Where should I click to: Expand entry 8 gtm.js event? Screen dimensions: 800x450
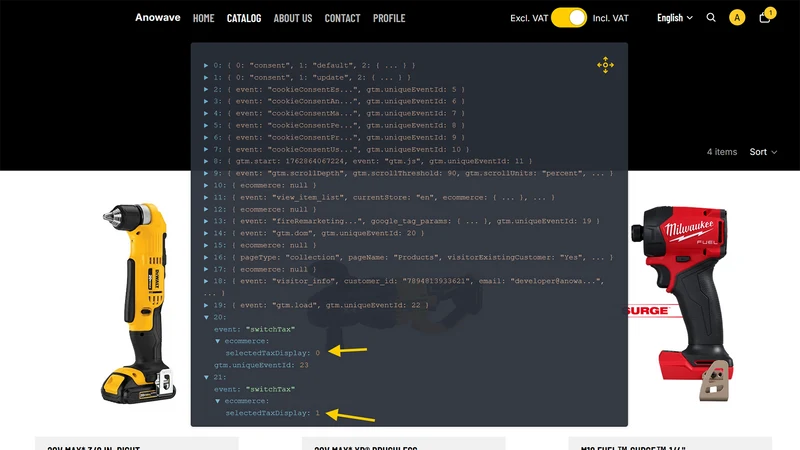(206, 161)
